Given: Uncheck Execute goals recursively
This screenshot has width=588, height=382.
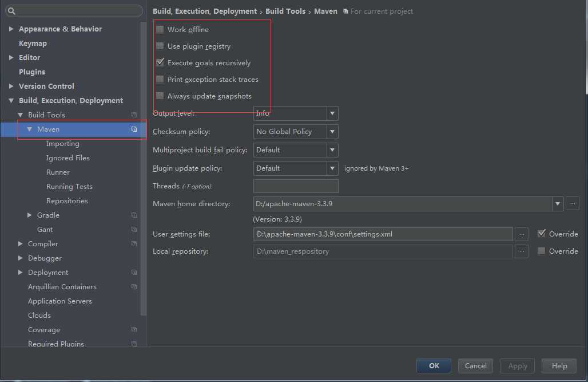Looking at the screenshot, I should [x=160, y=63].
